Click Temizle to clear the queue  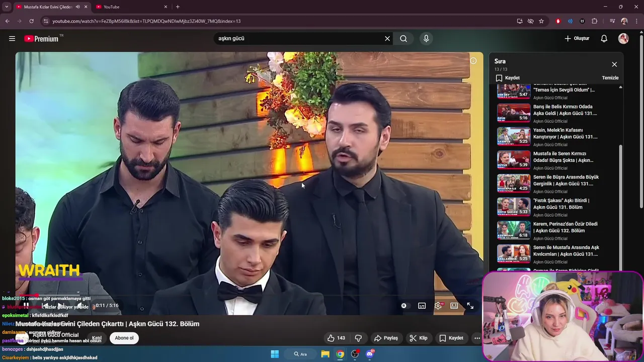point(610,78)
